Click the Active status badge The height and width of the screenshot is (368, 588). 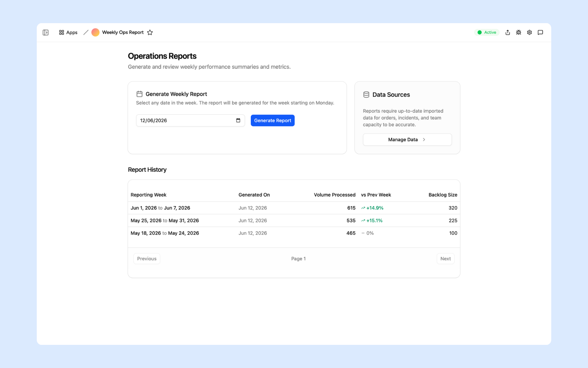click(x=487, y=32)
